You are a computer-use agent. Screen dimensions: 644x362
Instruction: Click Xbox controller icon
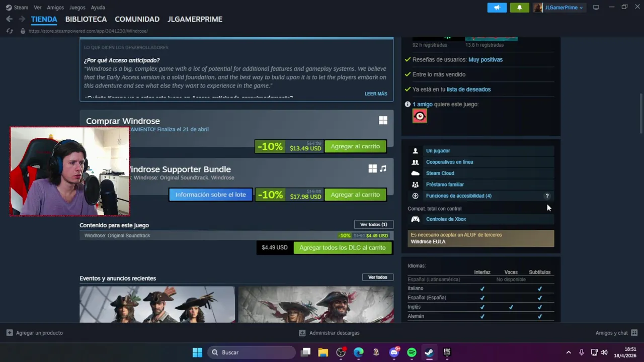tap(415, 219)
